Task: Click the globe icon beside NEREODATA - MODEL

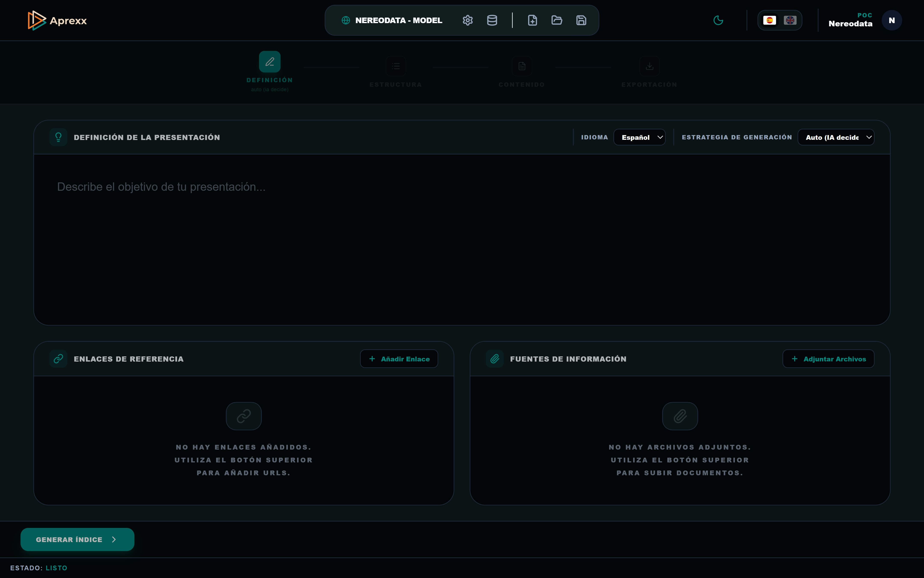Action: pyautogui.click(x=346, y=20)
